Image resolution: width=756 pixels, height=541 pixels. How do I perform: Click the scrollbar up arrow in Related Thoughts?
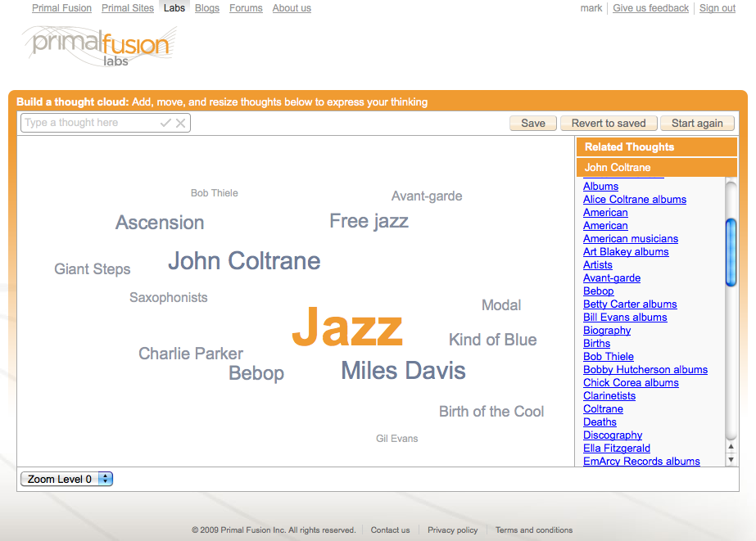731,447
